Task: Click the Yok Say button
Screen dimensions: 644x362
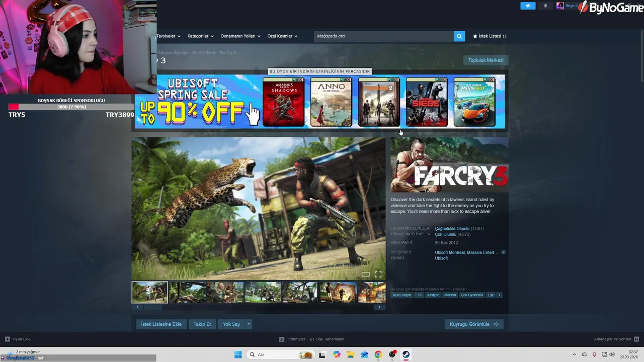Action: click(x=231, y=324)
